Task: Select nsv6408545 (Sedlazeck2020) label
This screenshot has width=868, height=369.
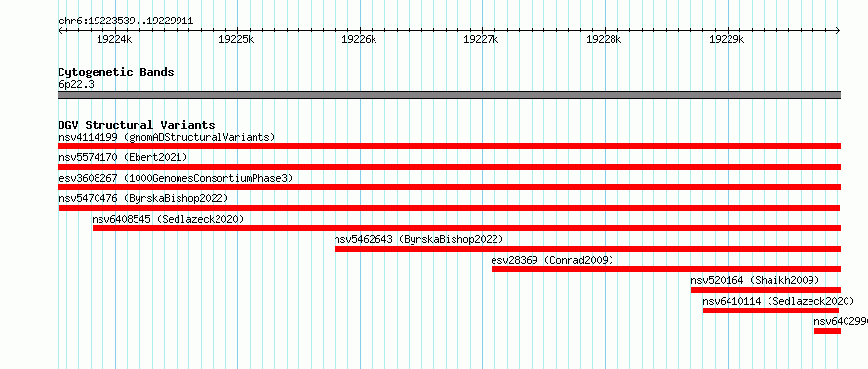Action: point(168,219)
